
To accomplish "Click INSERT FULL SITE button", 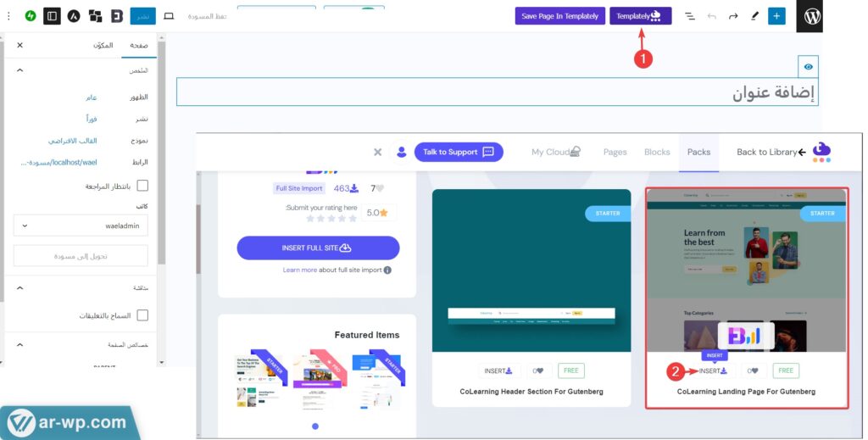I will click(319, 248).
